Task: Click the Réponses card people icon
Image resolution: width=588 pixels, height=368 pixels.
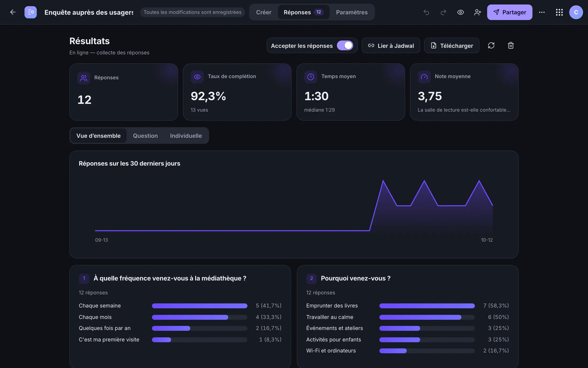Action: [84, 78]
